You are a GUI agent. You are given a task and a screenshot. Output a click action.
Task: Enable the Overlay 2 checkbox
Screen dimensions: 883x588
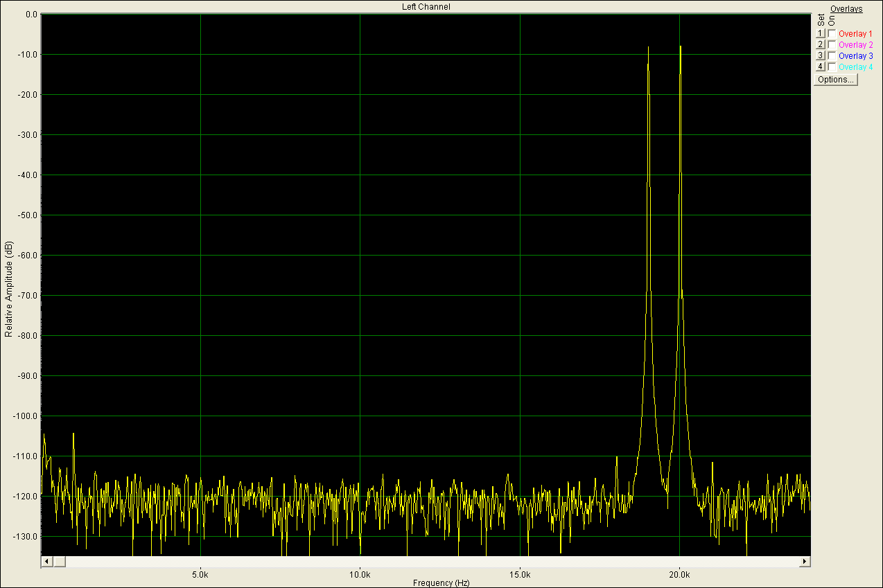coord(832,44)
